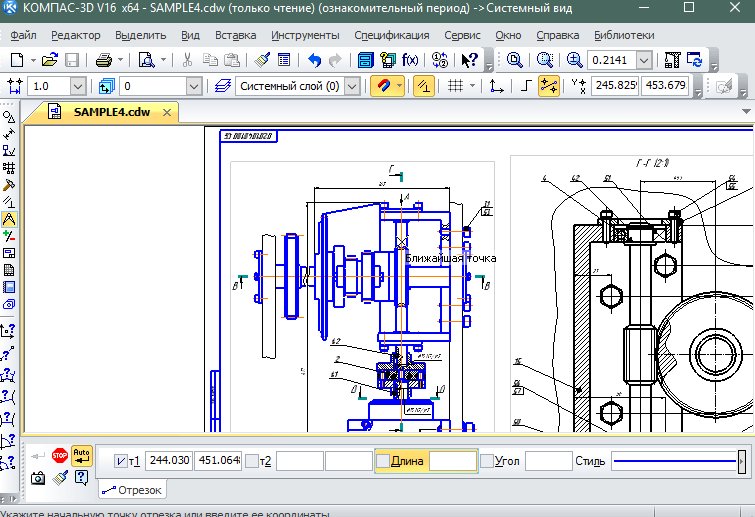Viewport: 755px width, 517px height.
Task: Open the Файл menu
Action: pyautogui.click(x=24, y=35)
